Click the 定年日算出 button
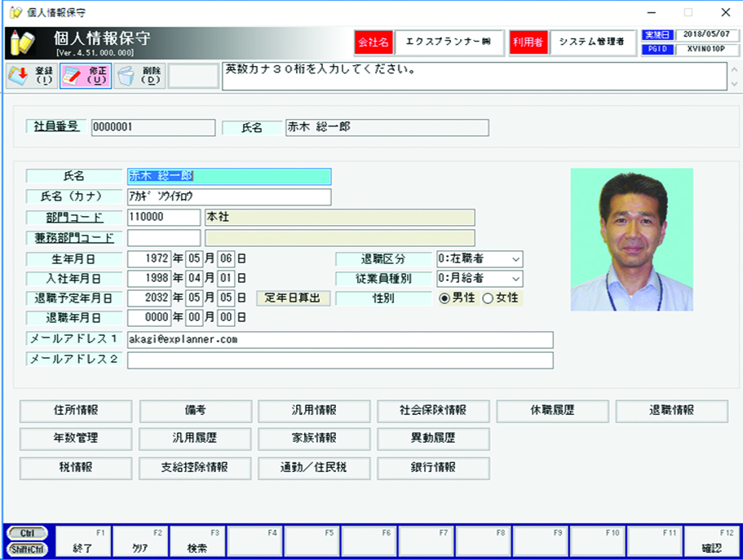 pos(294,298)
